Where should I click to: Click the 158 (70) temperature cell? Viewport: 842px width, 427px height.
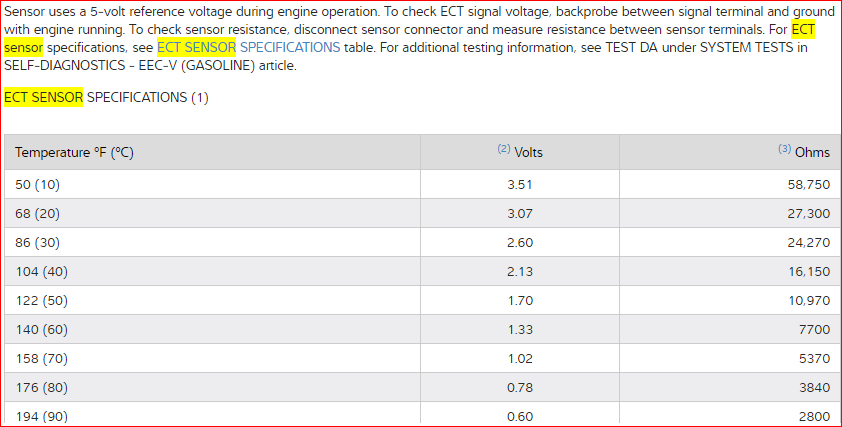[x=42, y=359]
